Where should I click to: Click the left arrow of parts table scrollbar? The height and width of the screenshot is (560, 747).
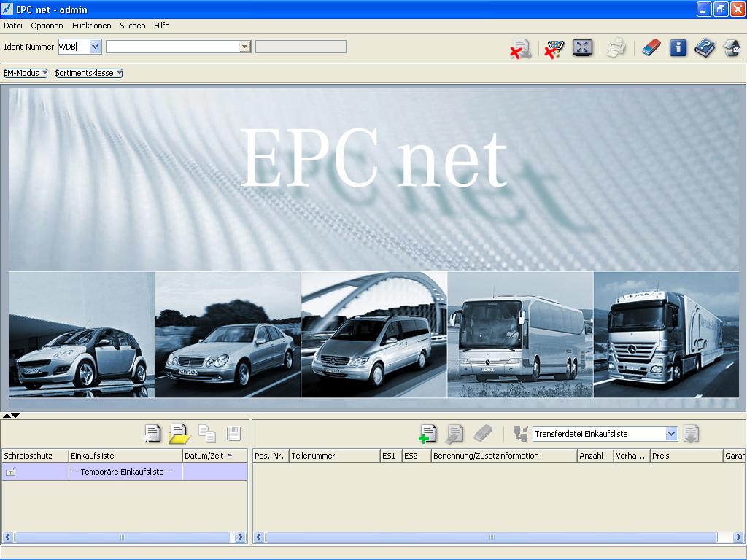click(x=259, y=537)
